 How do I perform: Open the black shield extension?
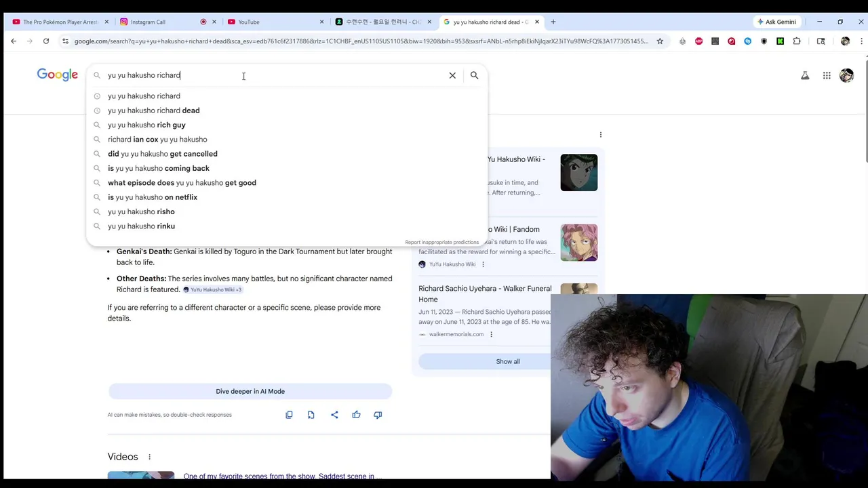click(x=764, y=41)
